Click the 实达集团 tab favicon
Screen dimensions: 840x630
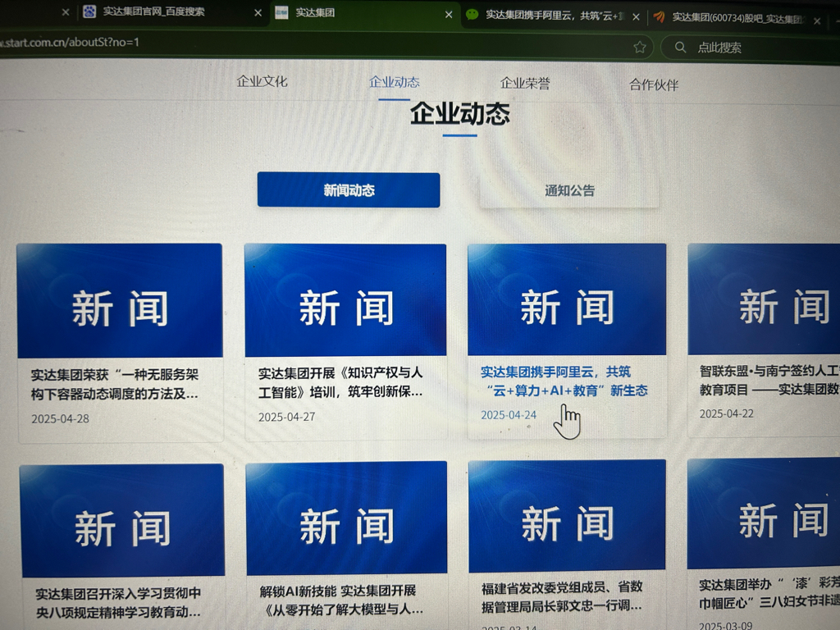(x=281, y=13)
